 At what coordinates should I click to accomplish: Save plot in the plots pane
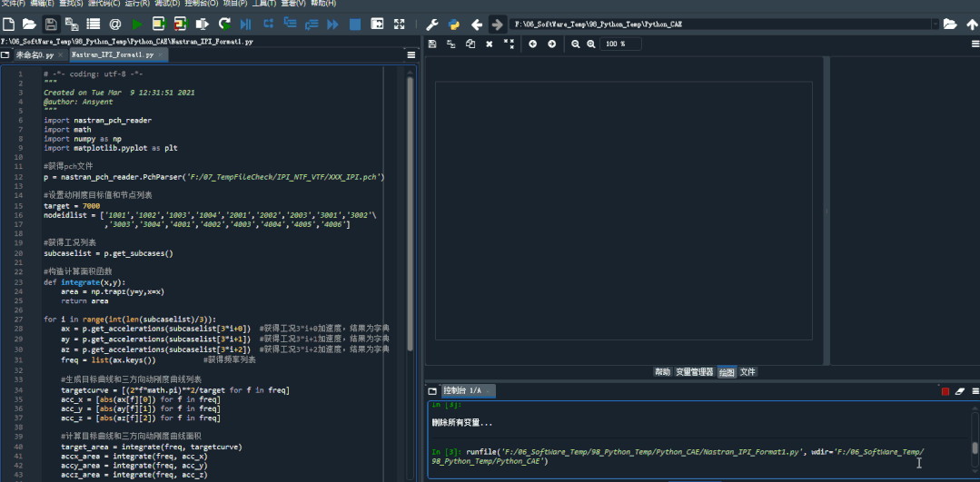pyautogui.click(x=432, y=44)
